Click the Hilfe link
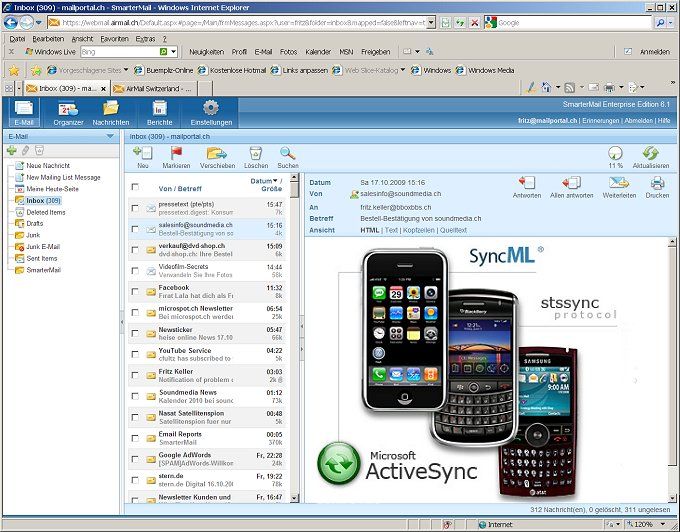680x532 pixels. pyautogui.click(x=664, y=121)
